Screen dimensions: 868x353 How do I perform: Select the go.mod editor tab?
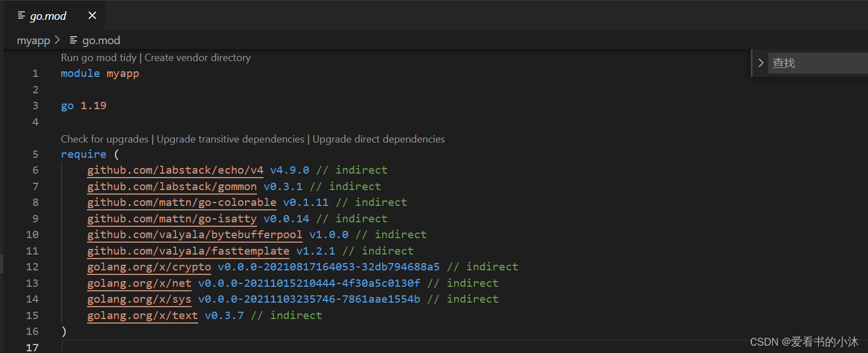pos(48,16)
